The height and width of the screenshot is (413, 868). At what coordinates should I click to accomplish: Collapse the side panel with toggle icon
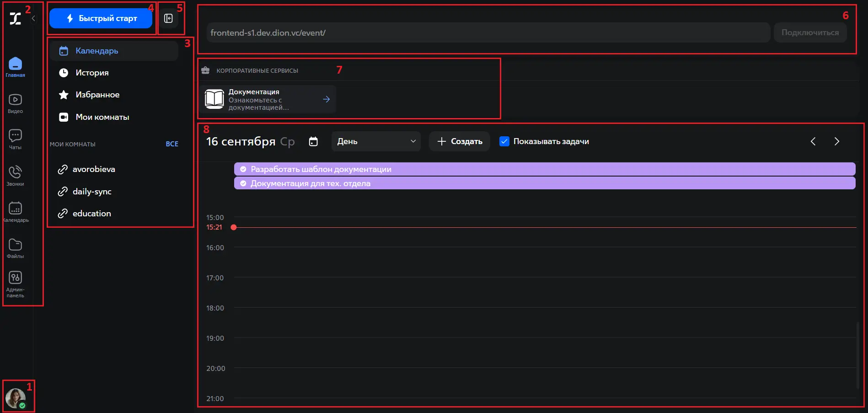pyautogui.click(x=168, y=18)
